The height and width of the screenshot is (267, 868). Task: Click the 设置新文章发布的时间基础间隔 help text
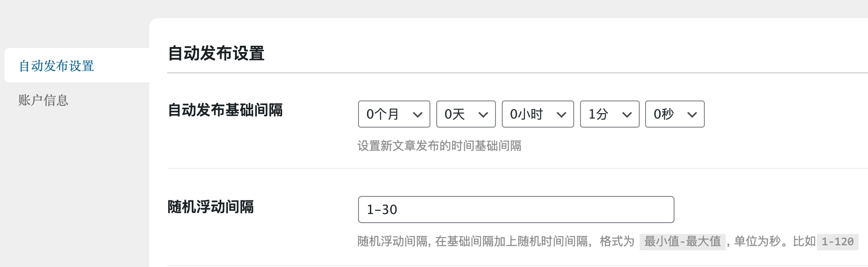[x=439, y=146]
